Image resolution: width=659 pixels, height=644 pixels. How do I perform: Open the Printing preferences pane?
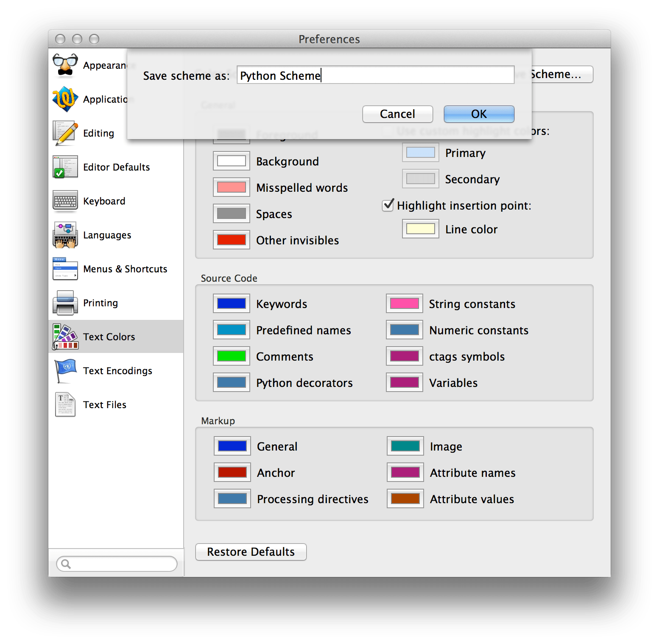coord(64,302)
